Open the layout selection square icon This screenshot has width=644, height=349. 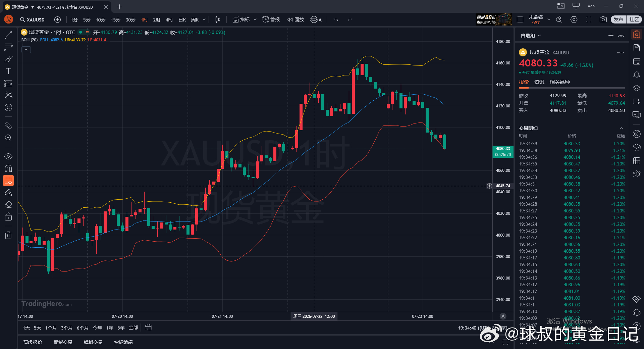pos(520,19)
